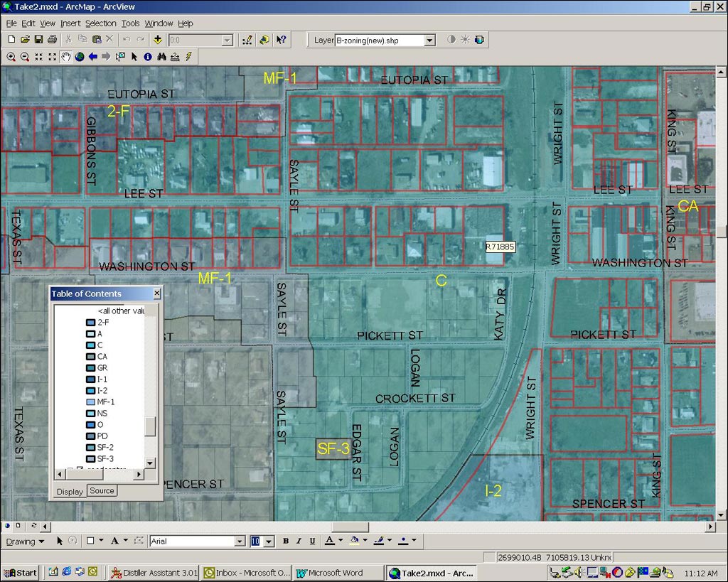Select the Identify info tool

click(148, 57)
